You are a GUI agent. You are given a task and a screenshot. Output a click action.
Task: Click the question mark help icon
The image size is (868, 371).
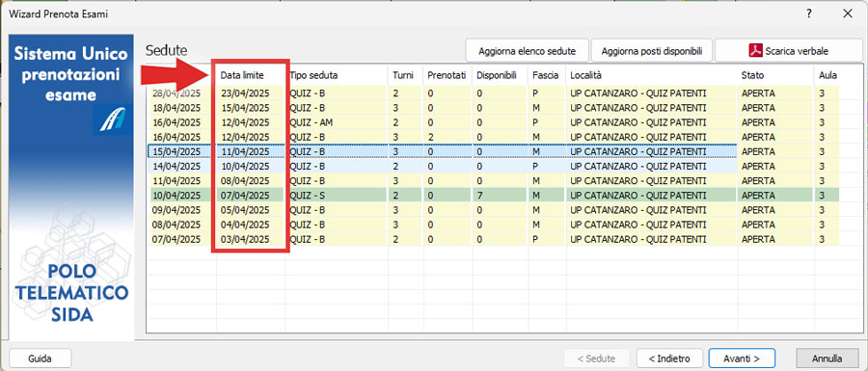(809, 14)
